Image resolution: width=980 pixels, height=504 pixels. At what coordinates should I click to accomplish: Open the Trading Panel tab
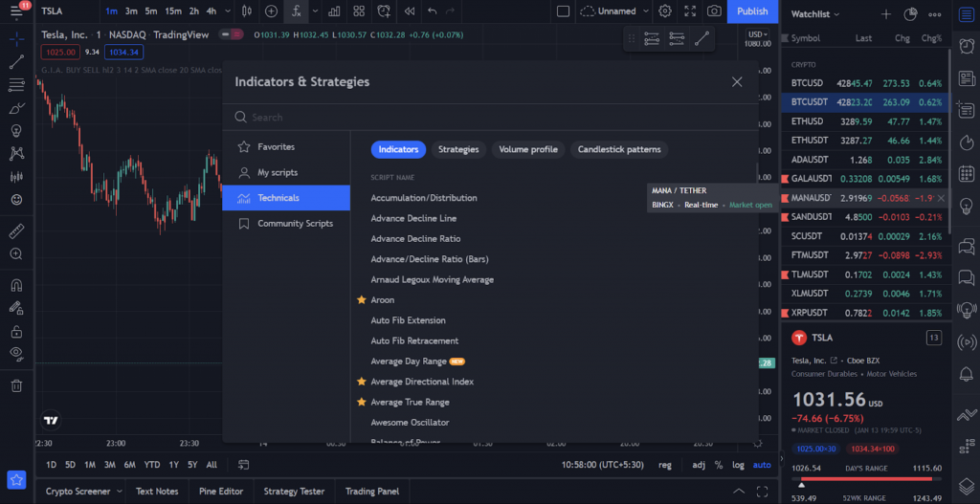point(371,492)
